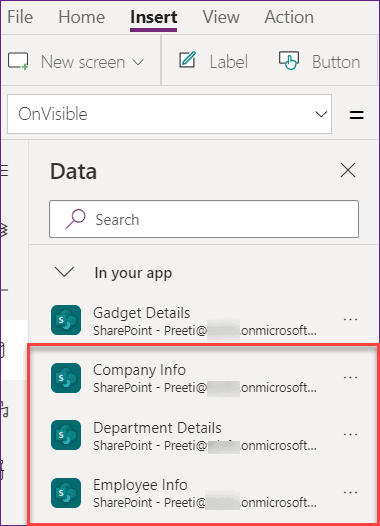The height and width of the screenshot is (526, 380).
Task: Close the Data panel
Action: (348, 170)
